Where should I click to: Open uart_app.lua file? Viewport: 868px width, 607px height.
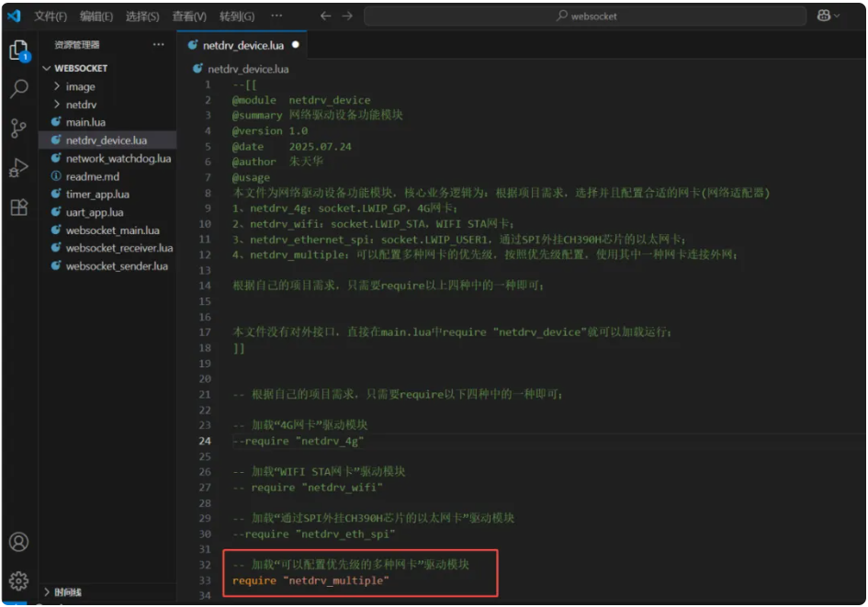click(x=95, y=212)
